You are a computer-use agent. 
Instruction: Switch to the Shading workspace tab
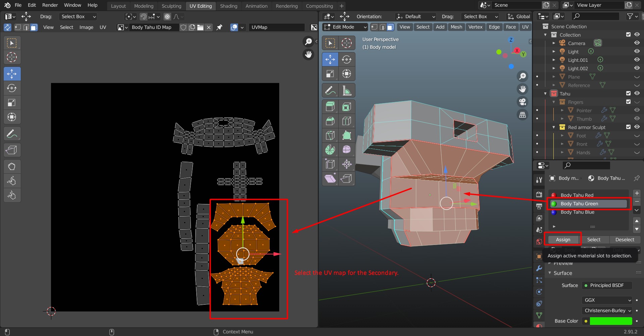coord(229,6)
